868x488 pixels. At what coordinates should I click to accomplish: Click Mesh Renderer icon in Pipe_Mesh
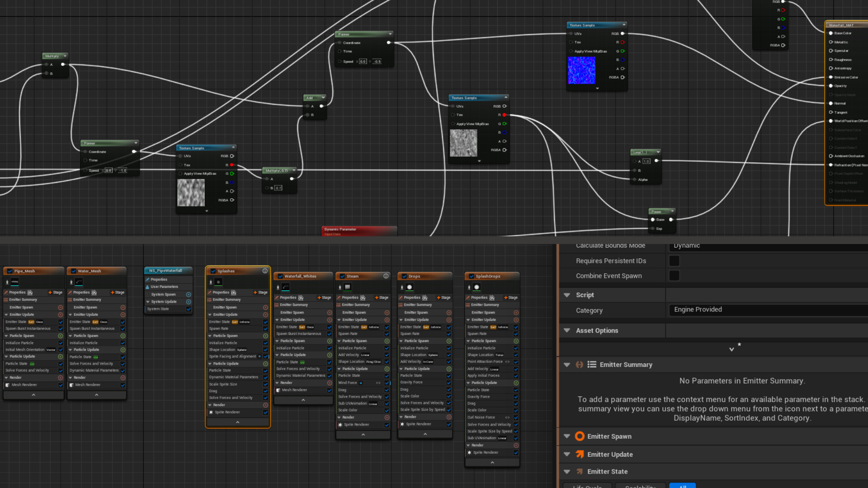pyautogui.click(x=7, y=385)
